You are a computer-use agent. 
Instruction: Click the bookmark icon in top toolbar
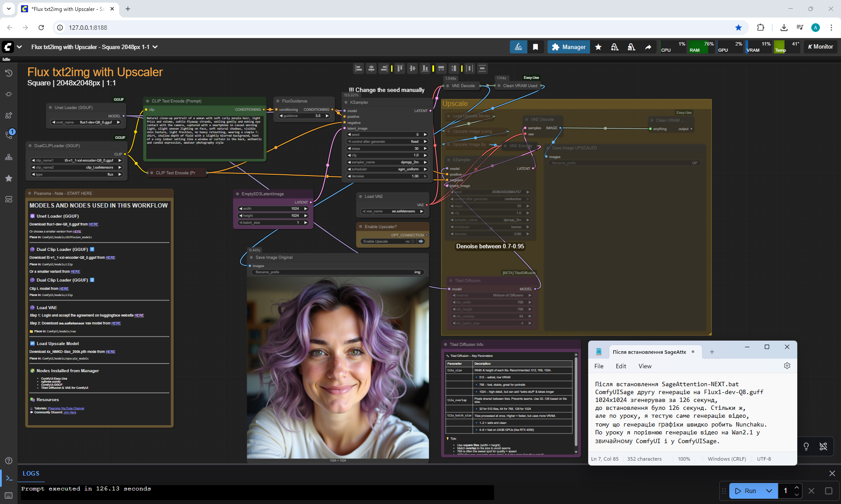535,47
